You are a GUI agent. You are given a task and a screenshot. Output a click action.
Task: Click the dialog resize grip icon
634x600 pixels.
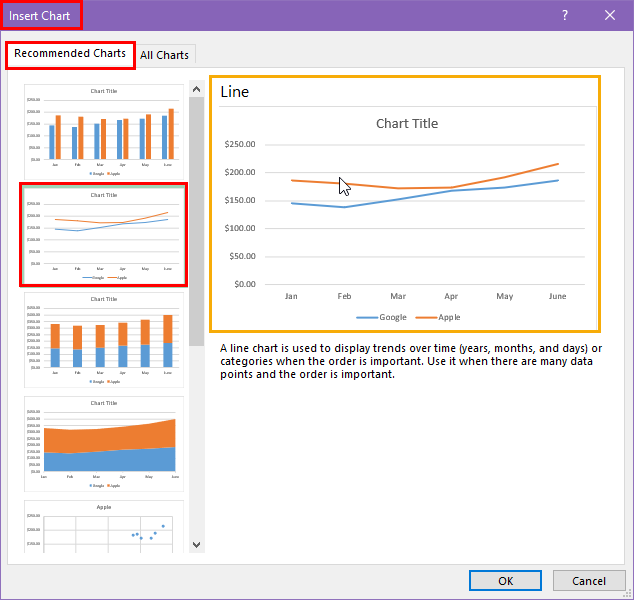click(x=628, y=594)
